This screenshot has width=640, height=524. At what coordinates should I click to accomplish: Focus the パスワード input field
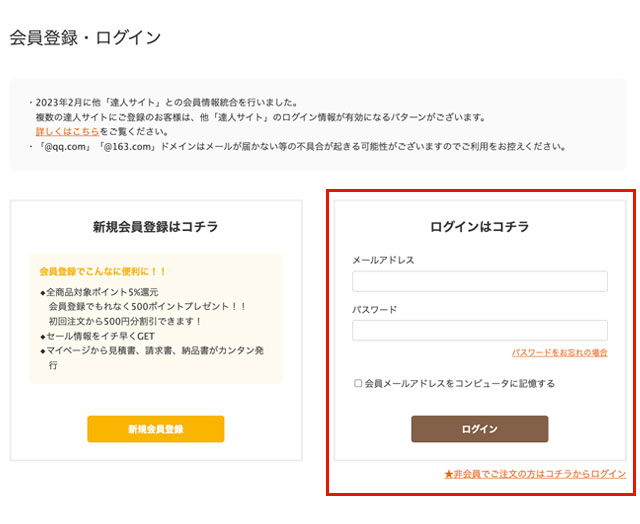(x=479, y=330)
